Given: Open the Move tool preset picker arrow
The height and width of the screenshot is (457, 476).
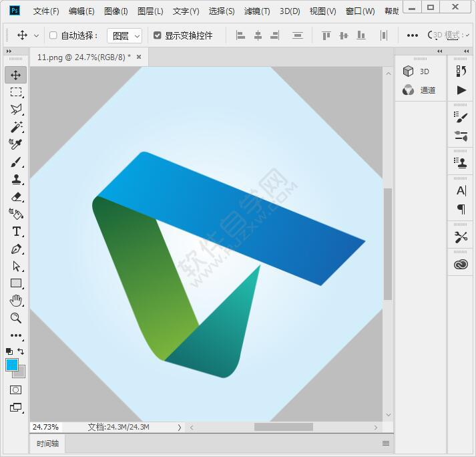Looking at the screenshot, I should click(x=37, y=35).
